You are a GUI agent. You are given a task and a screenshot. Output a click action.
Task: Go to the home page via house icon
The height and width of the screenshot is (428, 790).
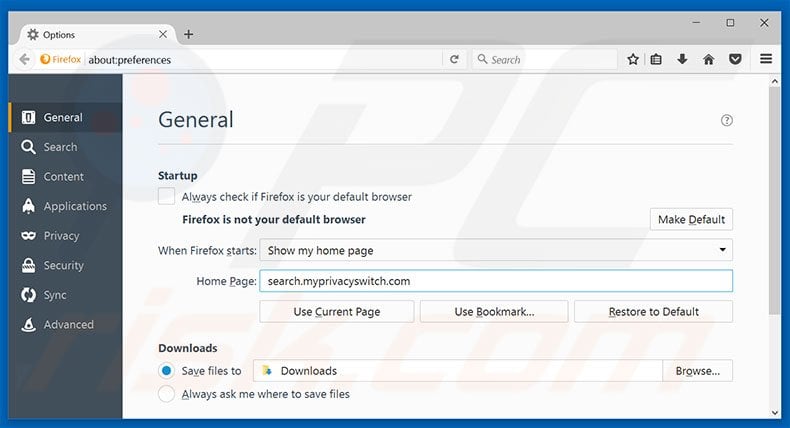click(x=708, y=59)
